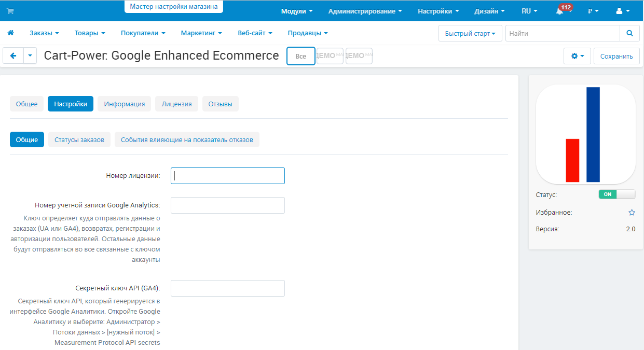644x350 pixels.
Task: Expand the Быстрый старт dropdown
Action: 470,33
